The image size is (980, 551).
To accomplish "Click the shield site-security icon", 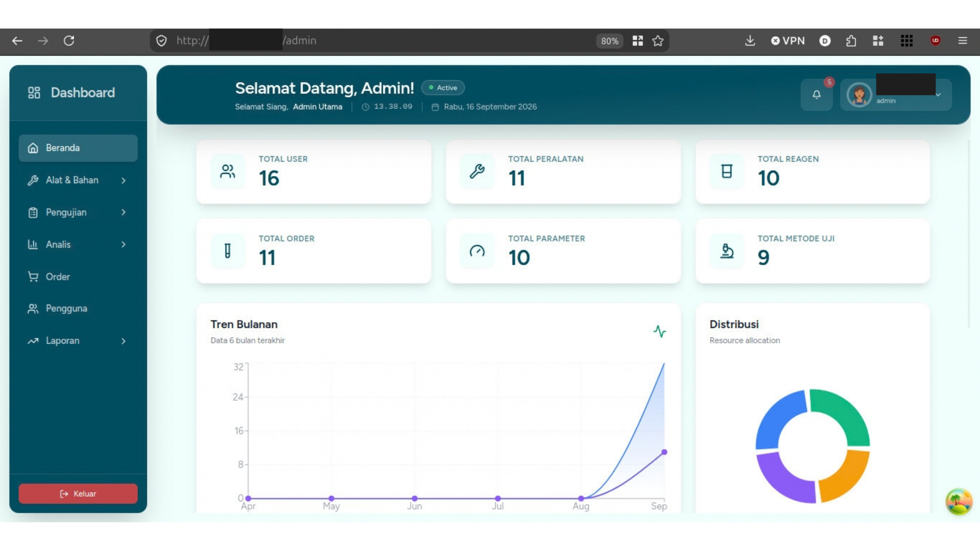I will tap(161, 41).
